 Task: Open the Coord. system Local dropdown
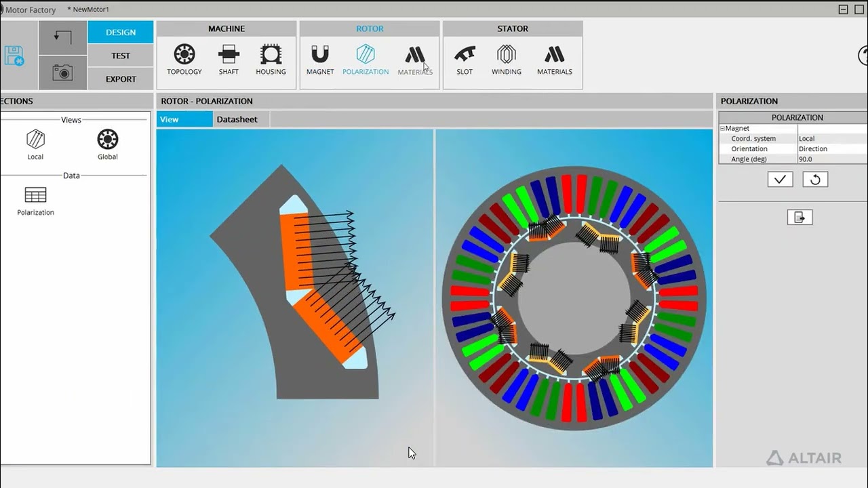pyautogui.click(x=831, y=138)
